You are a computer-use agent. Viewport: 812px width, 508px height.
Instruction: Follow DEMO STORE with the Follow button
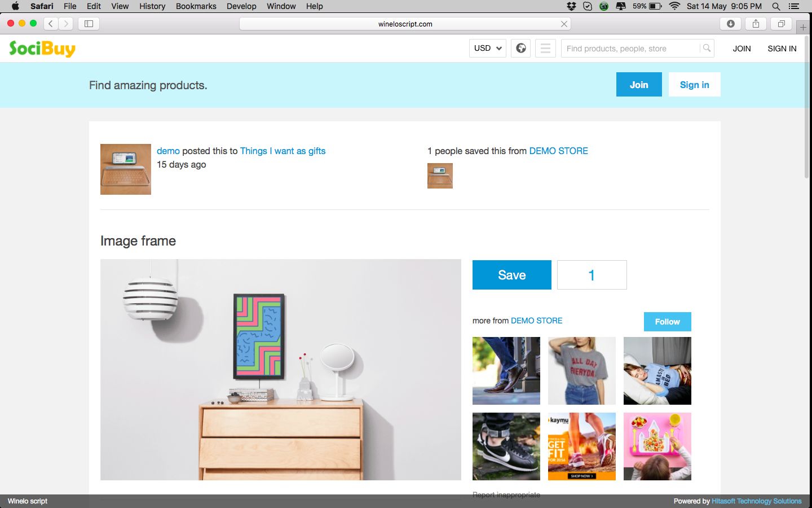coord(668,322)
